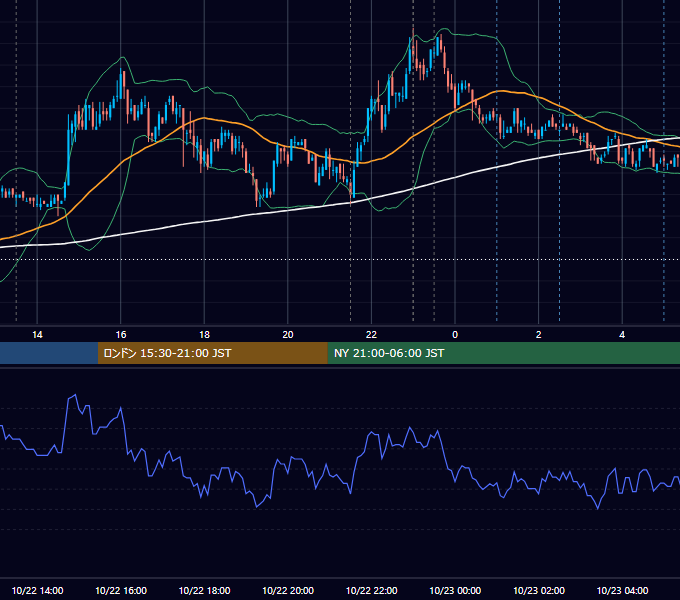Click the hour label 2 on upper axis
This screenshot has height=600, width=680.
point(539,335)
